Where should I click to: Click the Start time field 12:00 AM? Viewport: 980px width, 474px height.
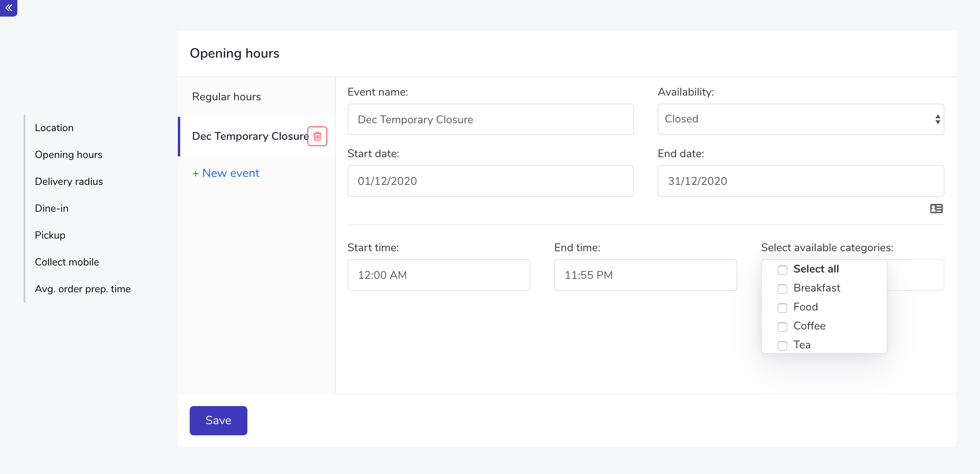(x=439, y=275)
